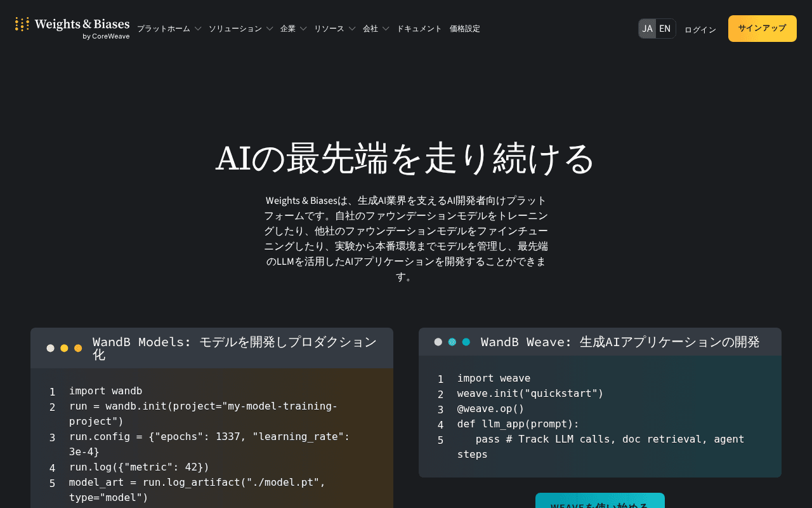The image size is (812, 508).
Task: Click the ログイン link
Action: (700, 29)
